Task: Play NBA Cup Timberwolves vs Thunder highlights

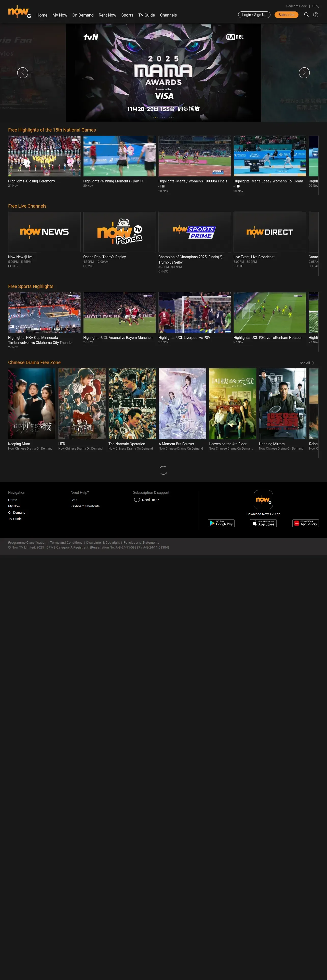Action: tap(44, 312)
